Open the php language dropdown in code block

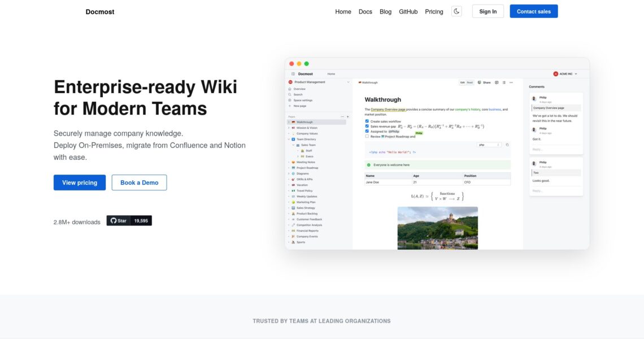tap(489, 145)
